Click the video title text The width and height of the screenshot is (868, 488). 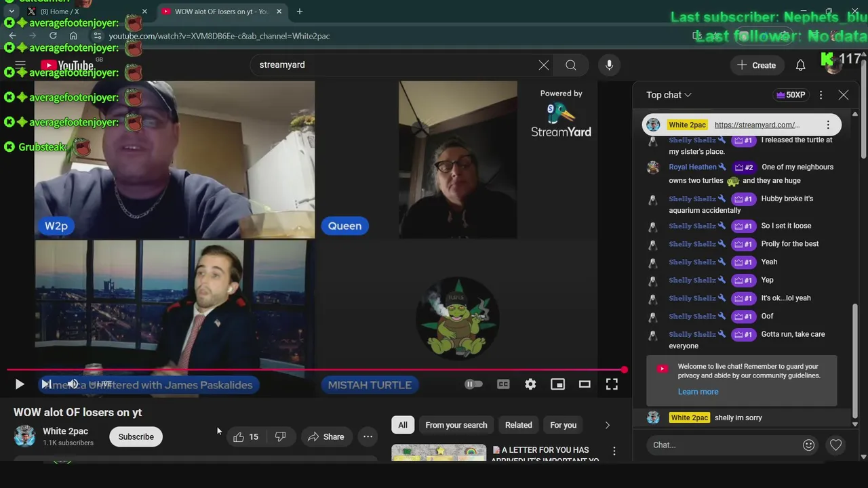pyautogui.click(x=77, y=412)
